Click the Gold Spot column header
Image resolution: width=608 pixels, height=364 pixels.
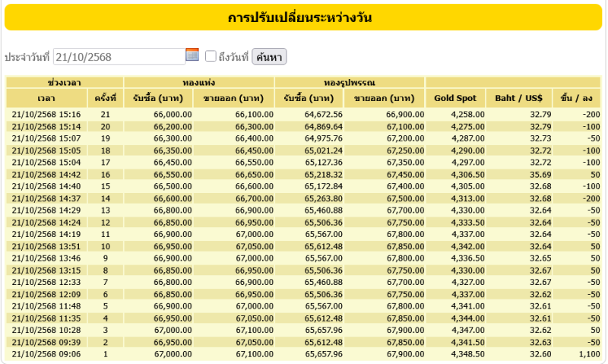455,98
